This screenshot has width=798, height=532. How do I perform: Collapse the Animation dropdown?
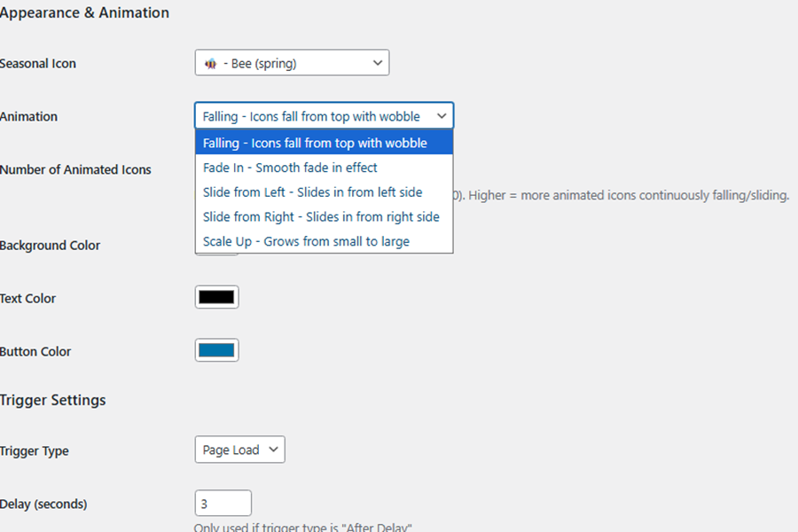(324, 116)
